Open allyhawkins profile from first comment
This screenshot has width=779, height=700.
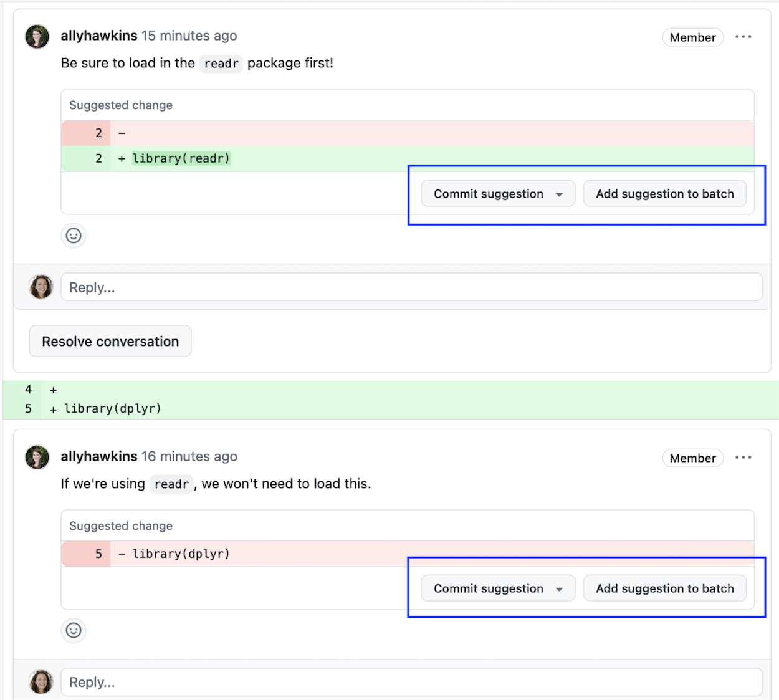[x=99, y=36]
